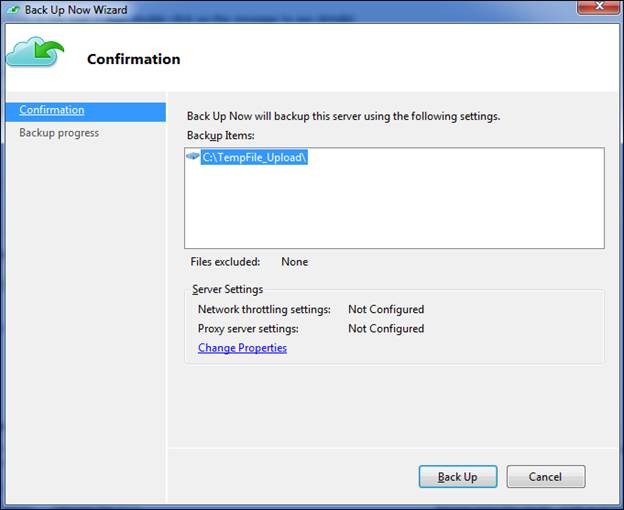Cancel the backup wizard
Viewport: 624px width, 510px height.
(x=545, y=477)
